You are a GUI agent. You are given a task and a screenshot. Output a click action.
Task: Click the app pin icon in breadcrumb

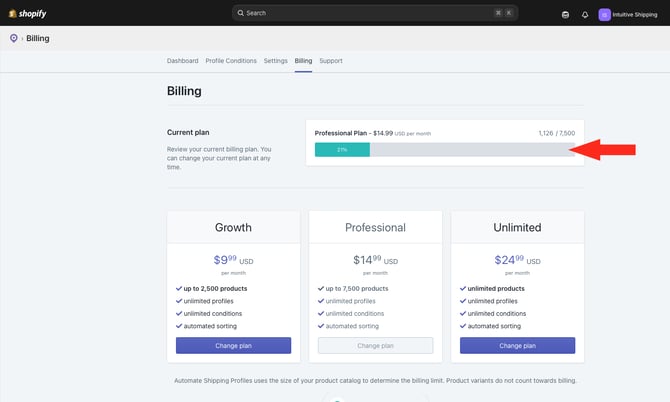[x=14, y=38]
